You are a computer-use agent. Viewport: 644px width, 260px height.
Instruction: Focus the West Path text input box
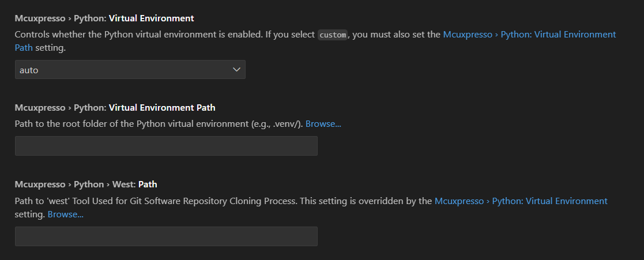pyautogui.click(x=166, y=236)
